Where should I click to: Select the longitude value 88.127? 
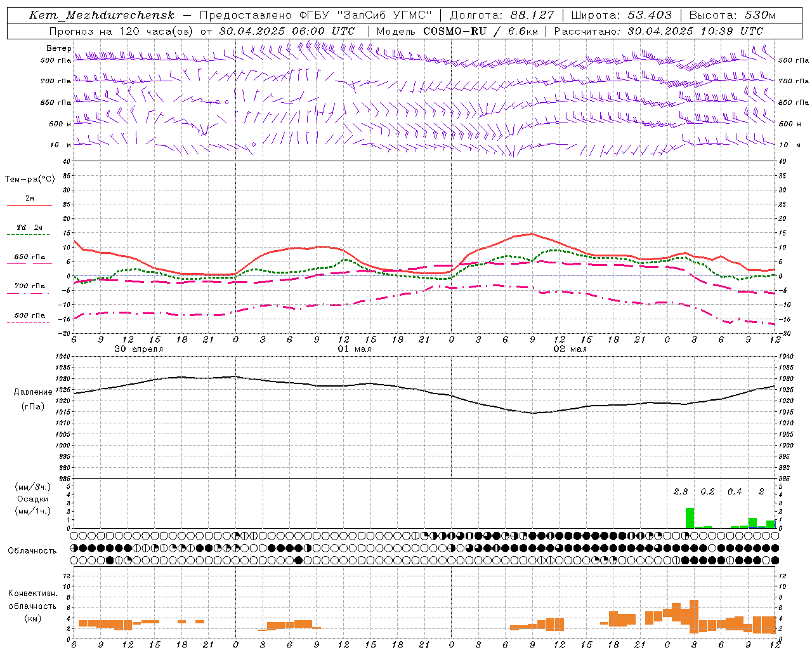531,15
